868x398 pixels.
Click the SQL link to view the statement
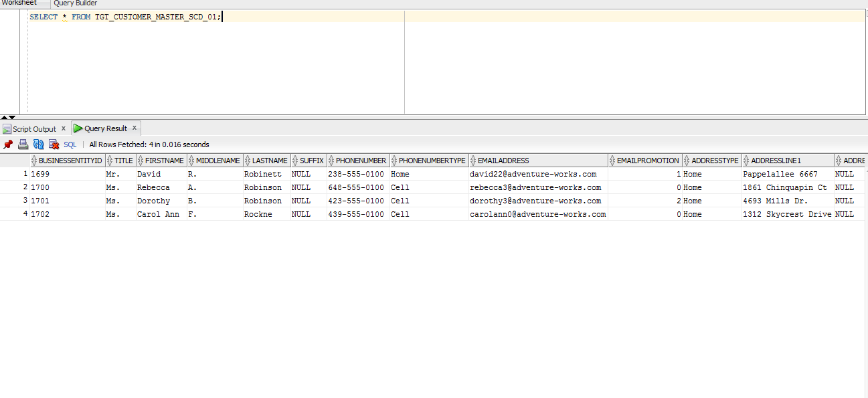pos(70,144)
